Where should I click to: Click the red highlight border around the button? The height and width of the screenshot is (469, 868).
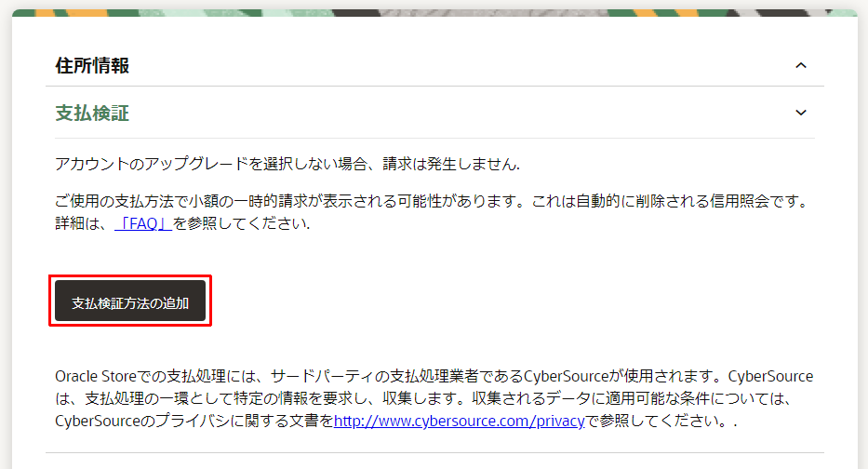click(x=130, y=276)
